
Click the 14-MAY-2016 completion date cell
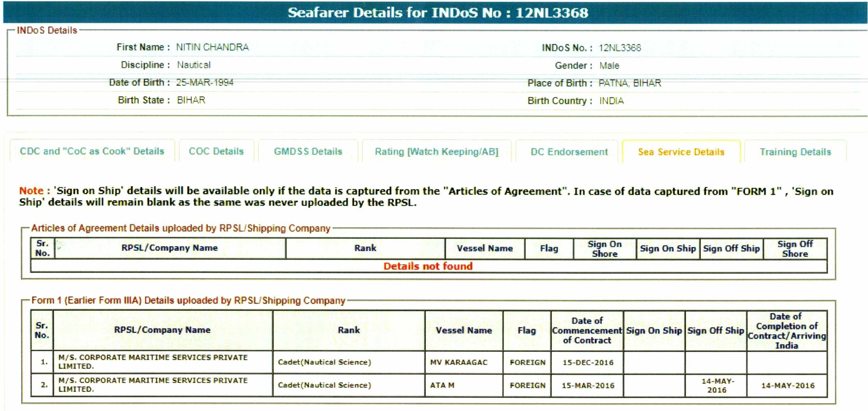[x=788, y=385]
